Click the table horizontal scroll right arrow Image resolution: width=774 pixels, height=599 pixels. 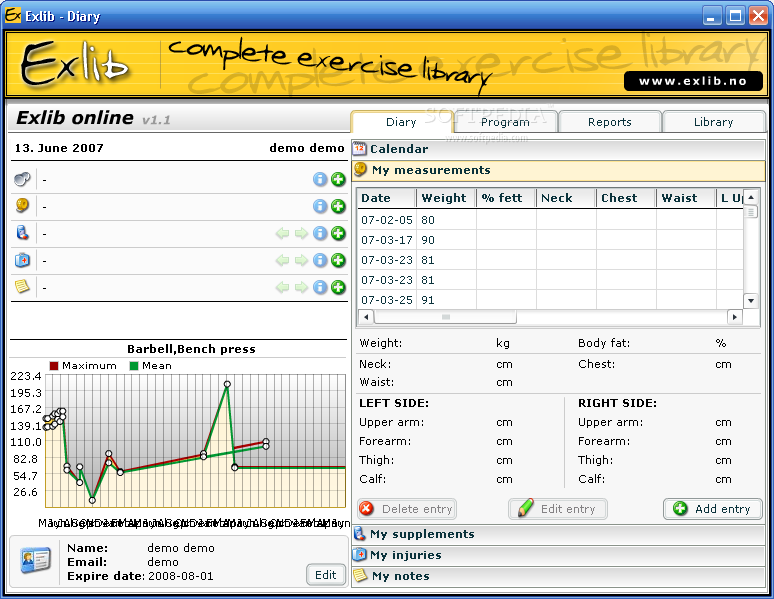pyautogui.click(x=735, y=317)
